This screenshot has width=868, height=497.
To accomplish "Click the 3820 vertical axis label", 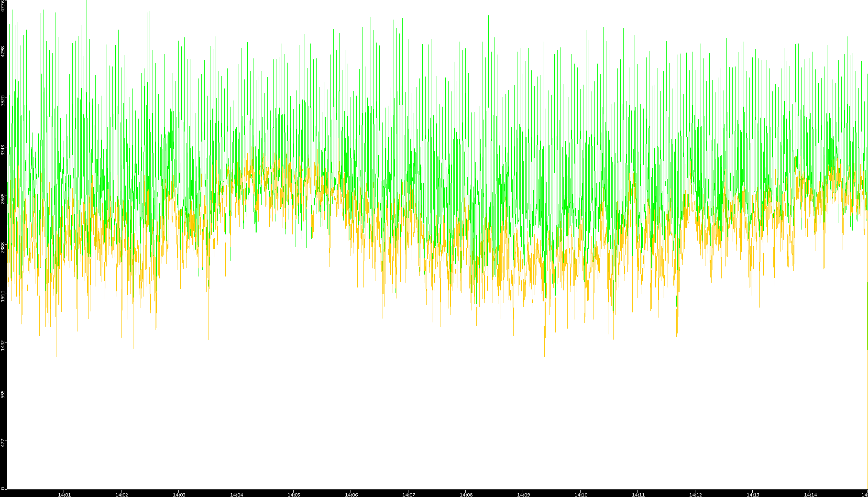I will click(3, 100).
